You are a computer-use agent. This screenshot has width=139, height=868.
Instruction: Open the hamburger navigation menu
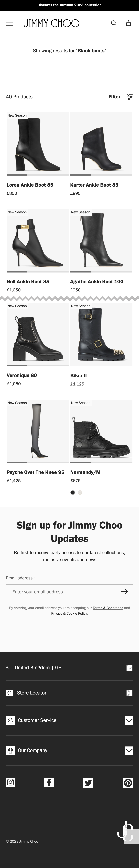[10, 23]
